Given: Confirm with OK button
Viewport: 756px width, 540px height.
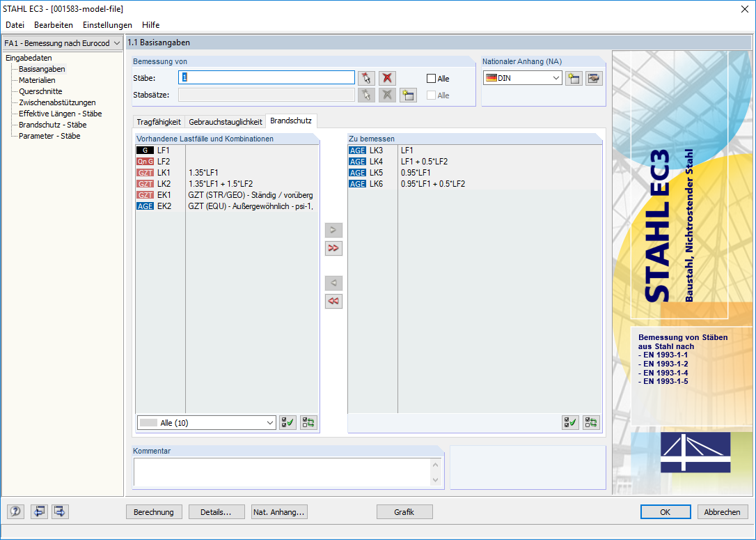Looking at the screenshot, I should click(666, 512).
